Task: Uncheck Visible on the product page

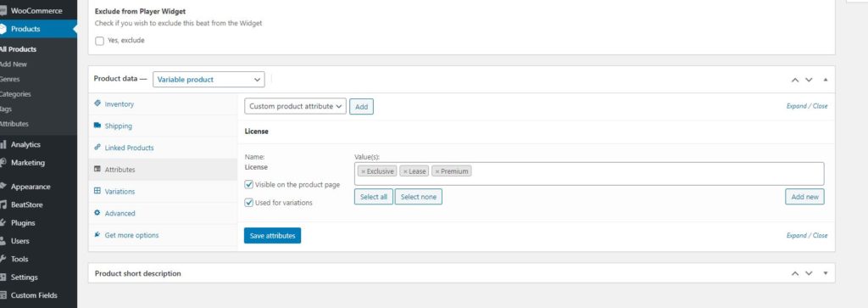Action: (249, 184)
